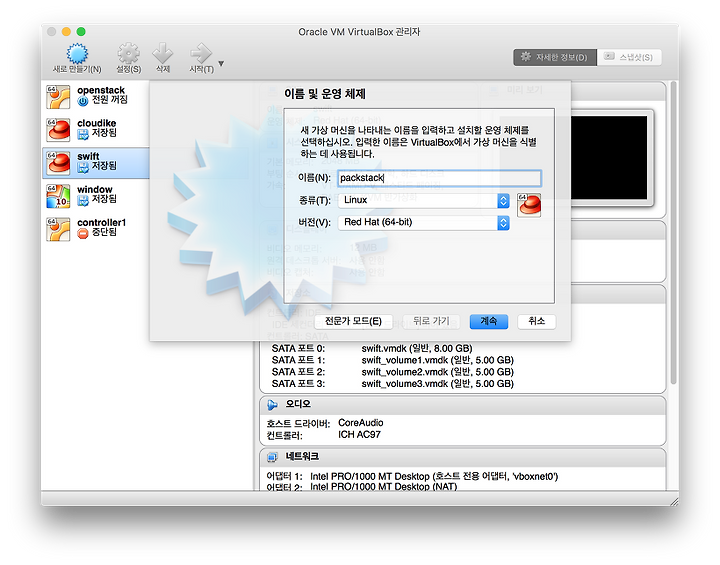720x565 pixels.
Task: Click the Audio (오디오) section speaker icon
Action: point(272,405)
